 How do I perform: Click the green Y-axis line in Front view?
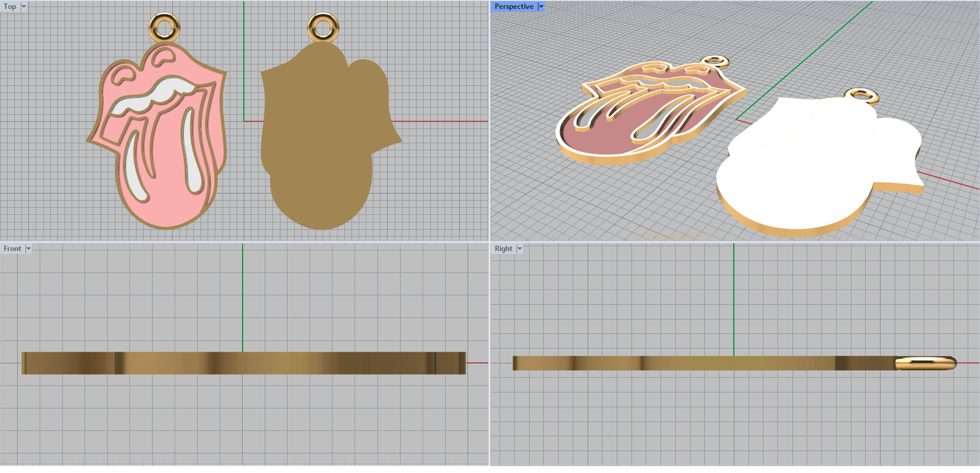click(243, 294)
